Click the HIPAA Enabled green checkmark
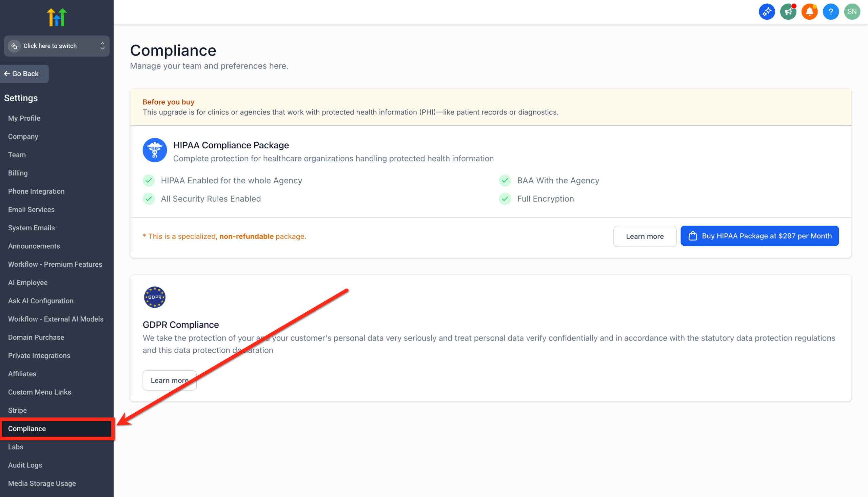Image resolution: width=868 pixels, height=497 pixels. (149, 180)
